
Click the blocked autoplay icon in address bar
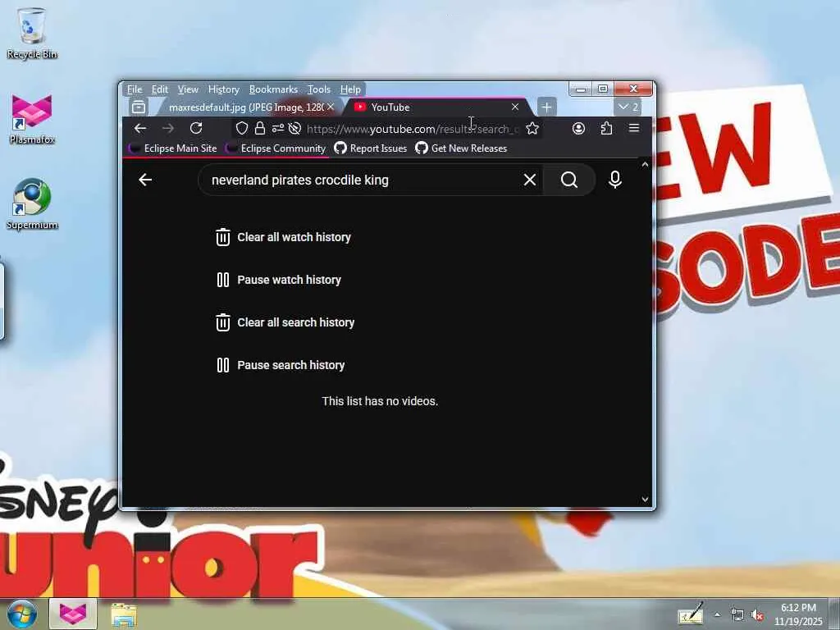coord(294,129)
